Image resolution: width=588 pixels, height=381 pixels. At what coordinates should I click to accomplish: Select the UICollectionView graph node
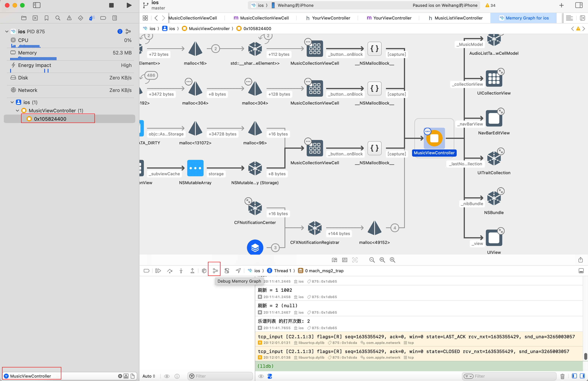click(x=494, y=79)
